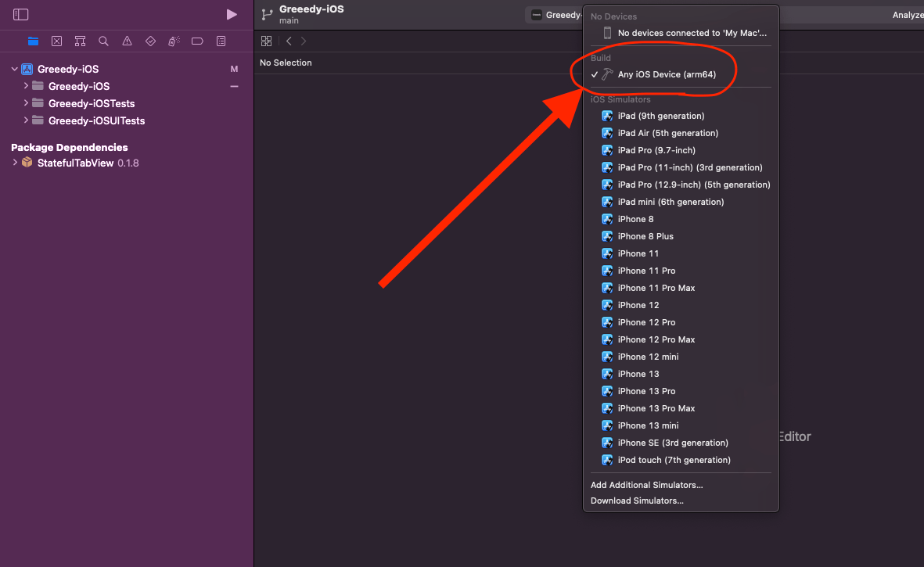Viewport: 924px width, 567px height.
Task: Open the Debug navigator
Action: 174,41
